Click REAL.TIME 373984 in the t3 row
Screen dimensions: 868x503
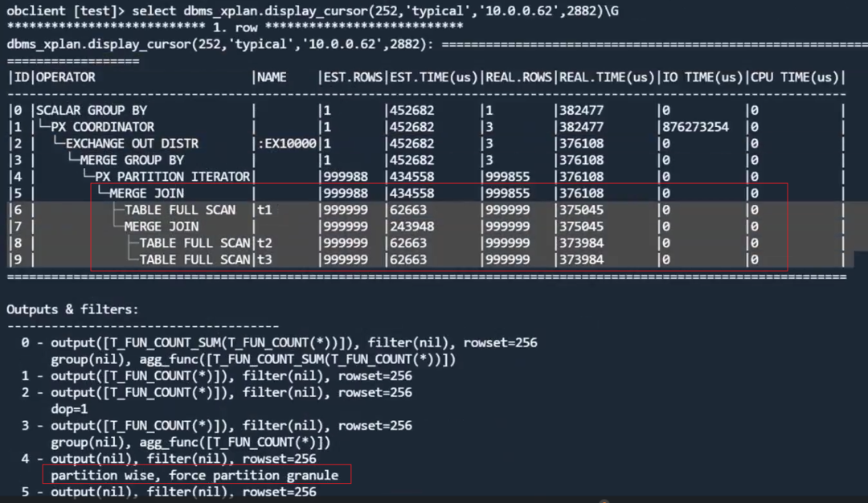pyautogui.click(x=581, y=260)
